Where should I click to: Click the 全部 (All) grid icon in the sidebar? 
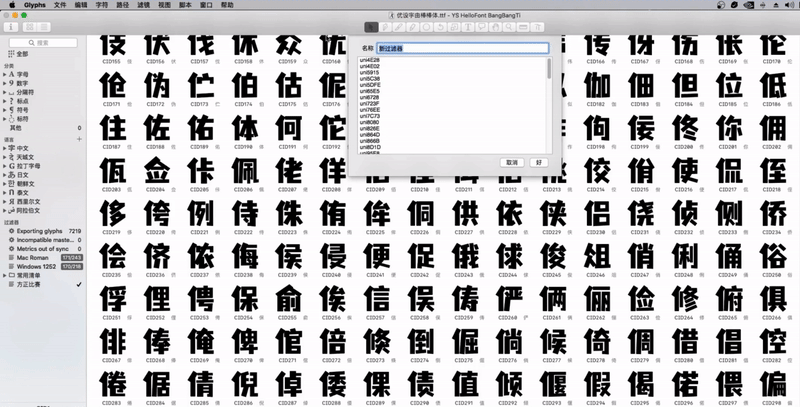[x=10, y=53]
